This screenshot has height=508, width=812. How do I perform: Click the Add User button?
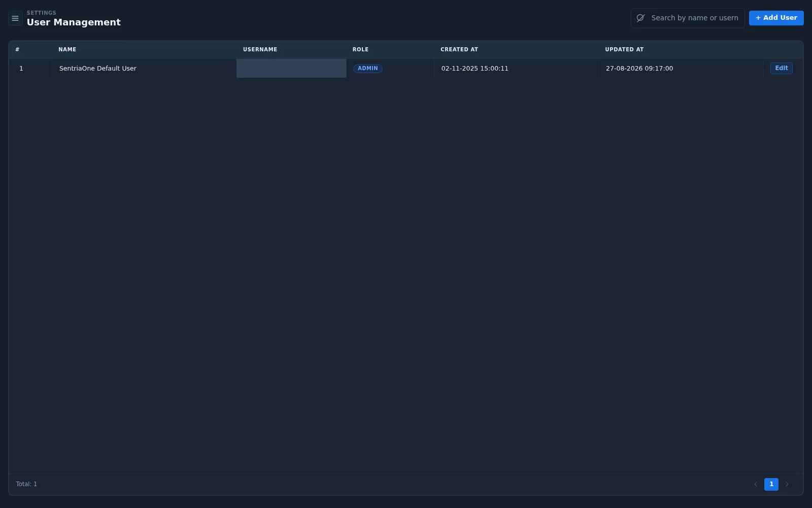coord(776,18)
